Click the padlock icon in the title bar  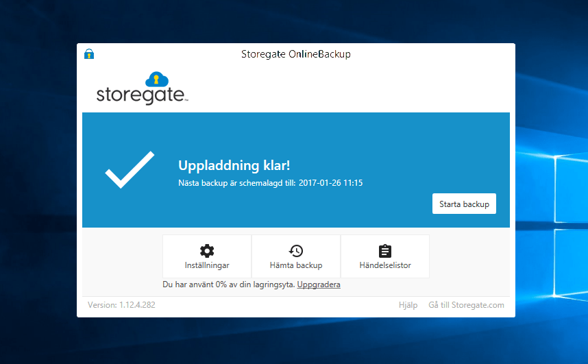89,54
